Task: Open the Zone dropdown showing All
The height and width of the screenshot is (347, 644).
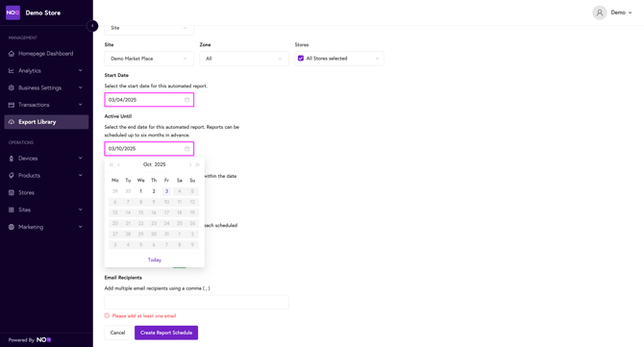Action: click(244, 59)
